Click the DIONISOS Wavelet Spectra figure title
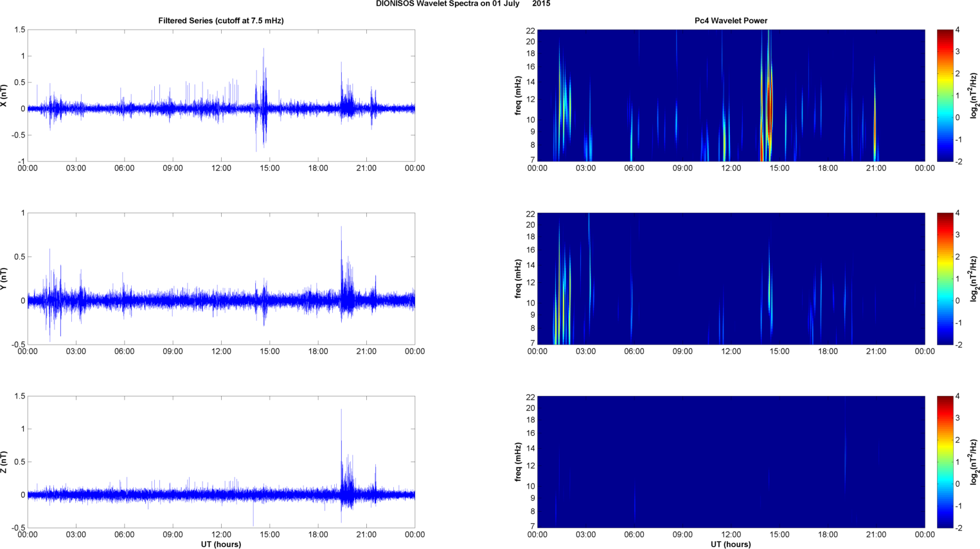The image size is (980, 549). pos(463,4)
